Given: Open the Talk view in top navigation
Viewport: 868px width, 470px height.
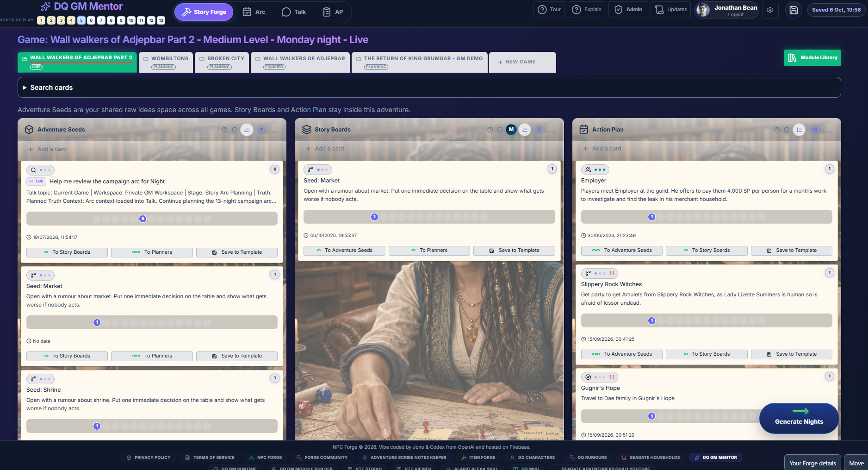Looking at the screenshot, I should [294, 12].
